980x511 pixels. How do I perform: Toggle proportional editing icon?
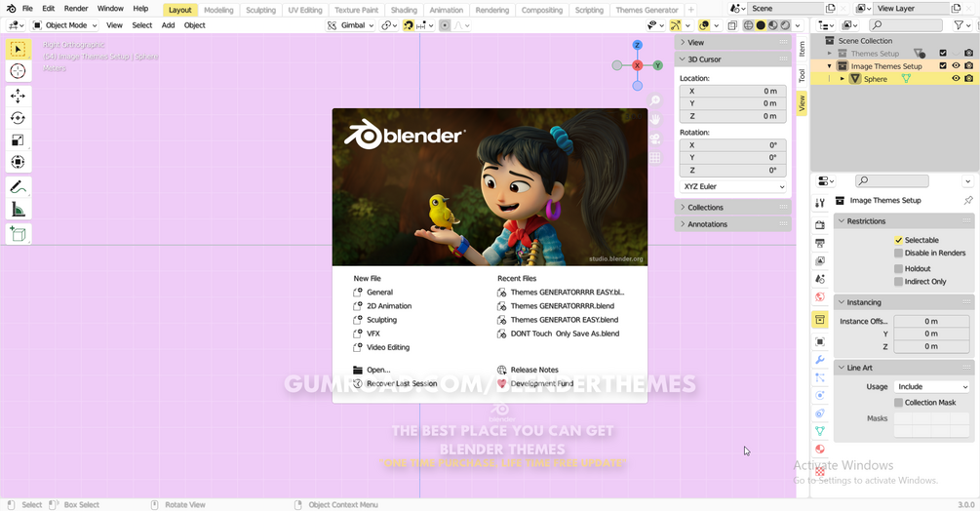445,25
